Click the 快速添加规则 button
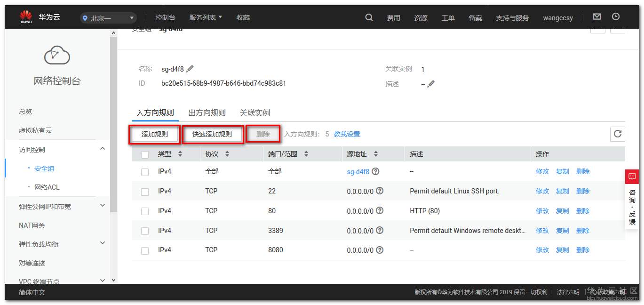This screenshot has width=644, height=305. coord(212,134)
